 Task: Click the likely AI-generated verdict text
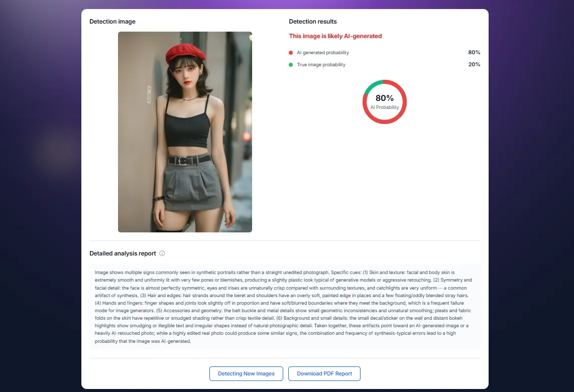click(334, 36)
